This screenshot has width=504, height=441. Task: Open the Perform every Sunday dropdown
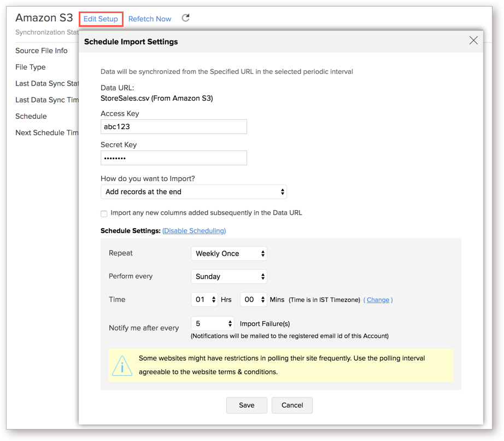(x=229, y=277)
